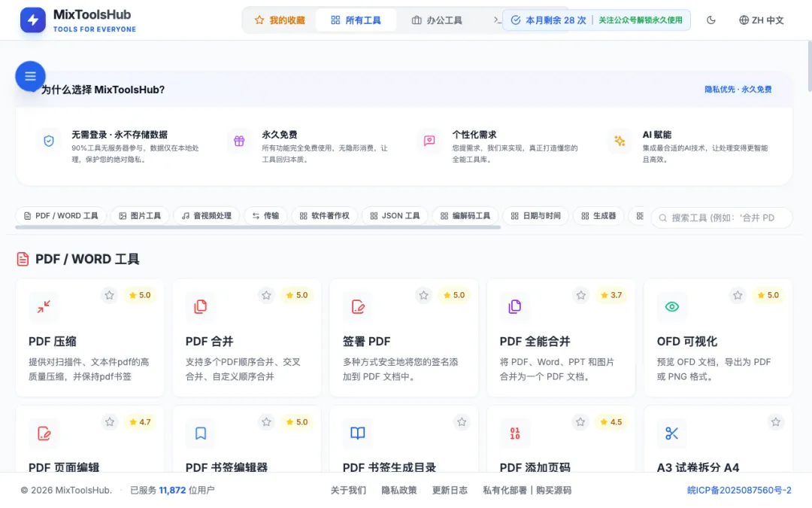Select PDF / WORD 工具 category chip
Image resolution: width=812 pixels, height=508 pixels.
(x=61, y=216)
